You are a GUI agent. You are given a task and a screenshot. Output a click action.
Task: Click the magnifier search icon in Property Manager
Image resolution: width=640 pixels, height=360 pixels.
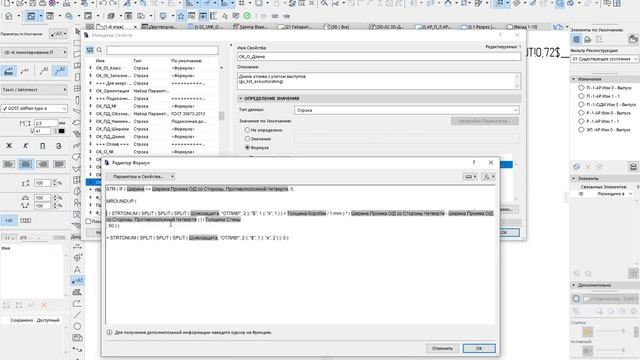click(99, 50)
